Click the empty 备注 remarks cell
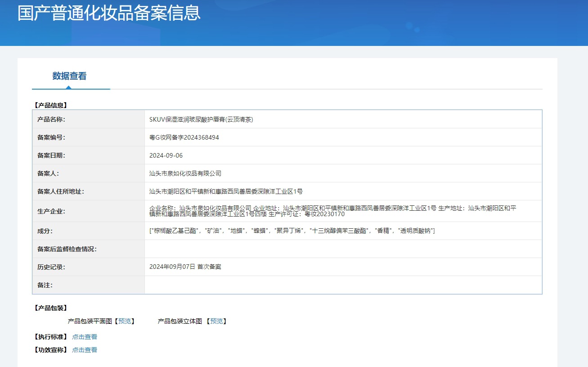This screenshot has height=367, width=588. (x=315, y=285)
